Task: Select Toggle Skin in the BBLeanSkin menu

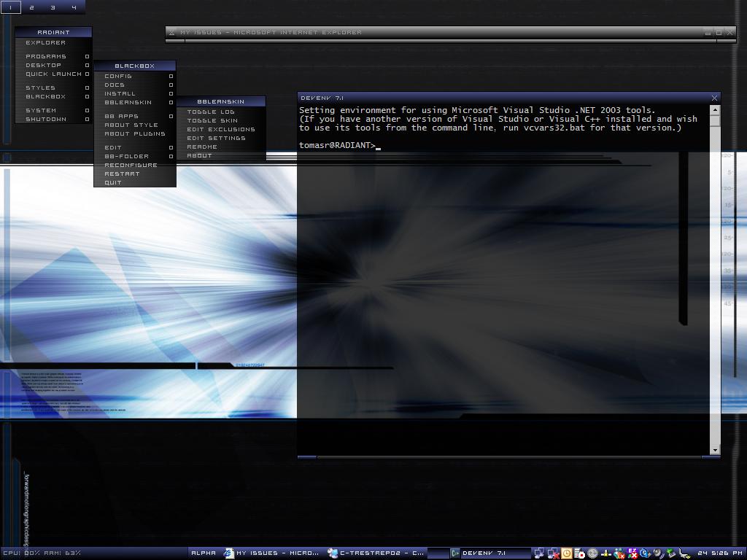Action: [x=221, y=121]
